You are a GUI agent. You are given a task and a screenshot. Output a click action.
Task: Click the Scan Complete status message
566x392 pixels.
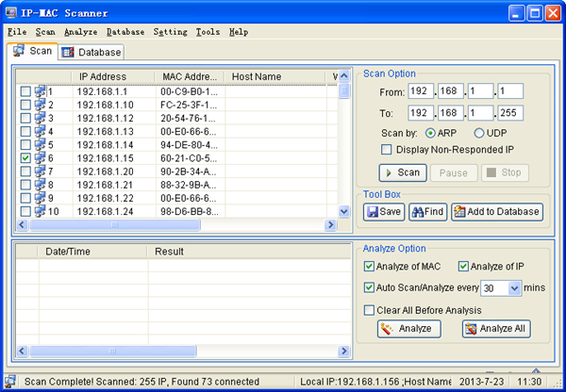click(141, 382)
